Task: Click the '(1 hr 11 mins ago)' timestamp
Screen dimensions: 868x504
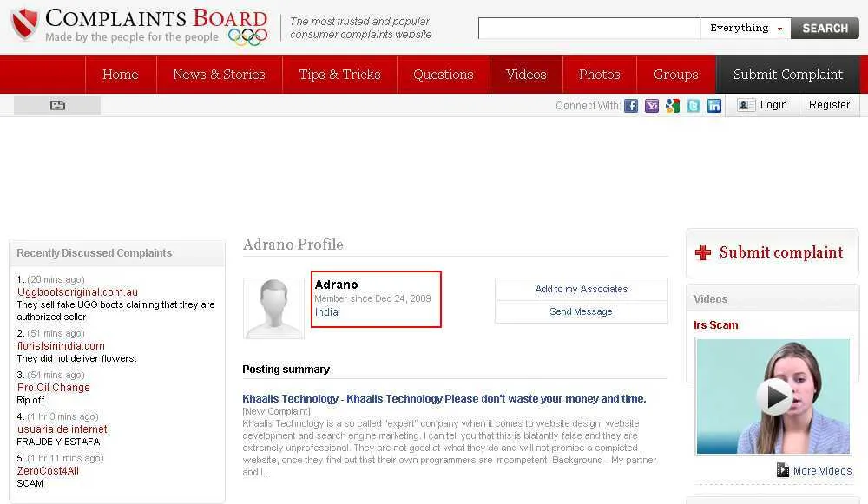Action: tap(65, 458)
